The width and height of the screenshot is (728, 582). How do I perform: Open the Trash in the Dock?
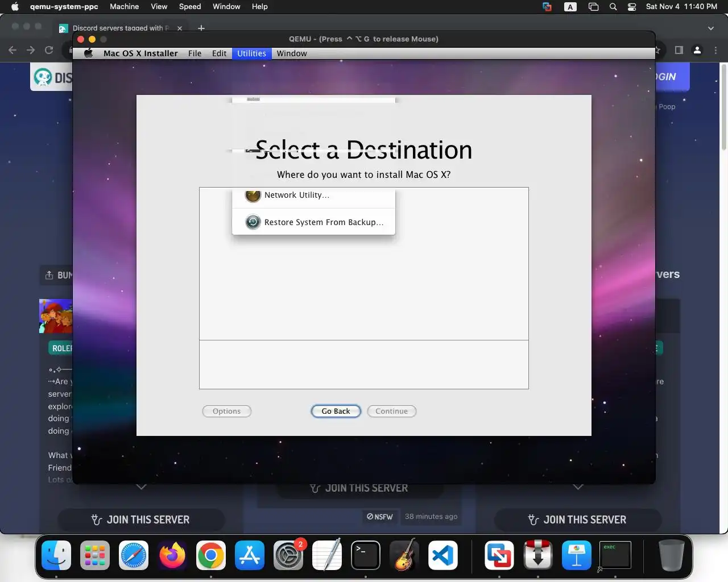click(671, 555)
